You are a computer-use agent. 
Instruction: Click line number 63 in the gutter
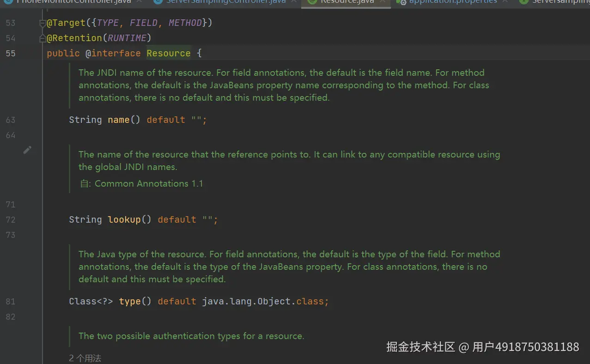coord(10,120)
